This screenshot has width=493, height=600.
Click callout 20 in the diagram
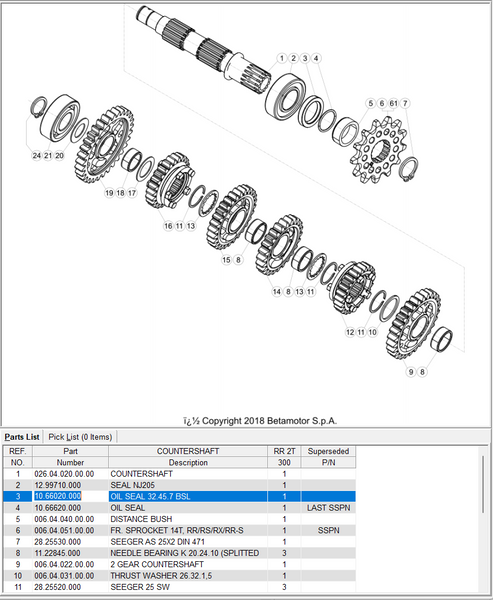click(x=59, y=155)
